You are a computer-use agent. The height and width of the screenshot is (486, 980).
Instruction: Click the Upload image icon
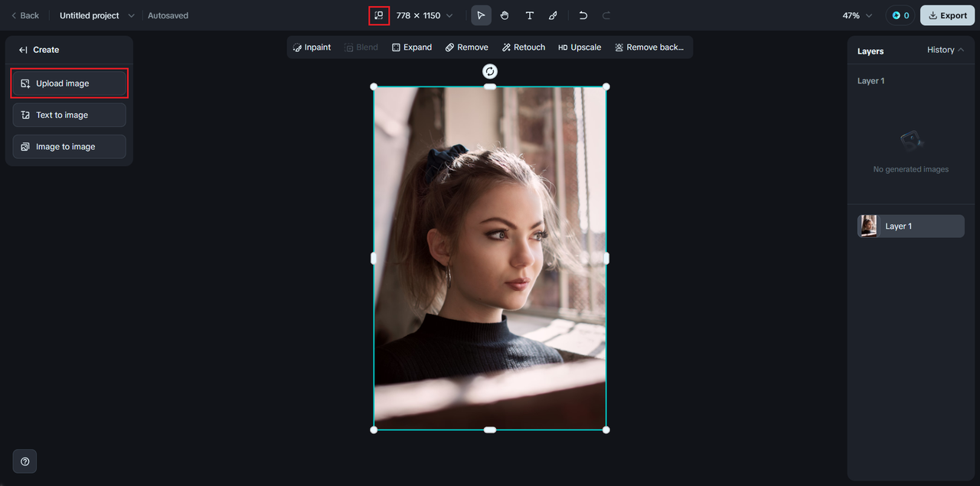(x=25, y=83)
